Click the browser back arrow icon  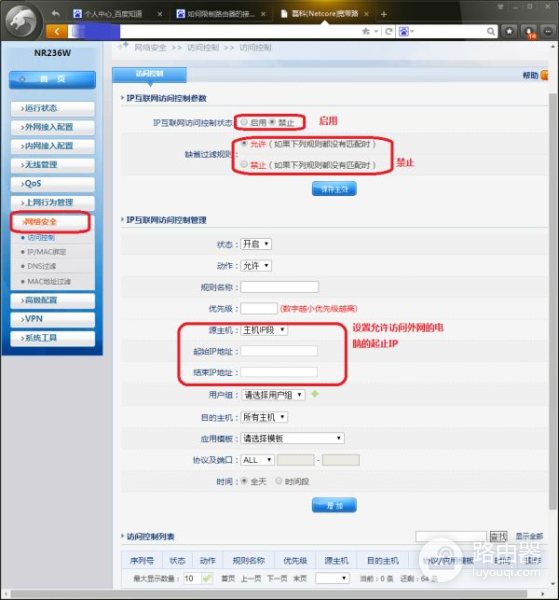tap(56, 14)
